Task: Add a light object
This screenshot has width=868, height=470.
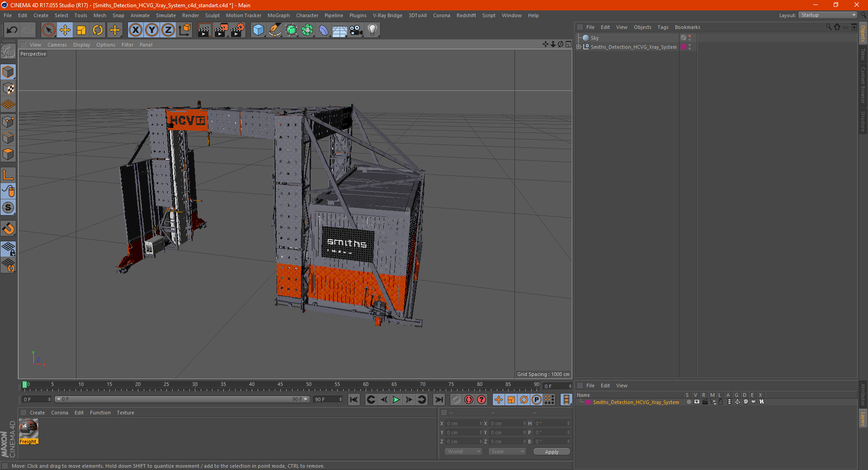Action: [373, 30]
